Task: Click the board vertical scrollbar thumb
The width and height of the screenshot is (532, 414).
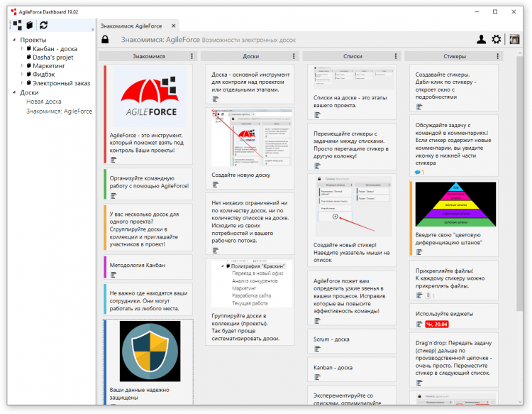Action: coord(519,183)
